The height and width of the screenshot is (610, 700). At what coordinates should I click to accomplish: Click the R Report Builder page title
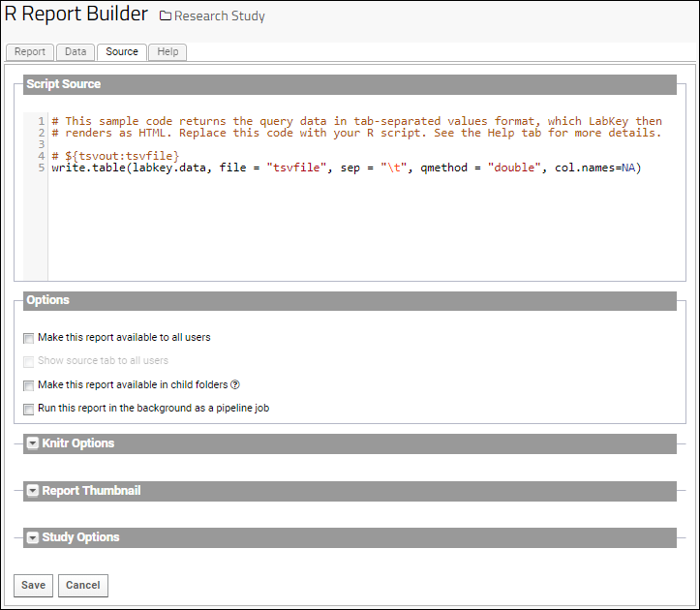tap(76, 14)
